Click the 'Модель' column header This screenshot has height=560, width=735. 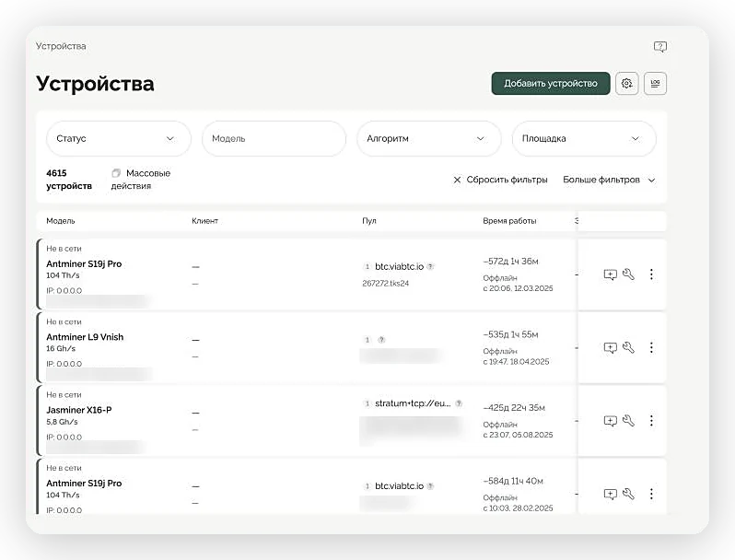pyautogui.click(x=61, y=221)
